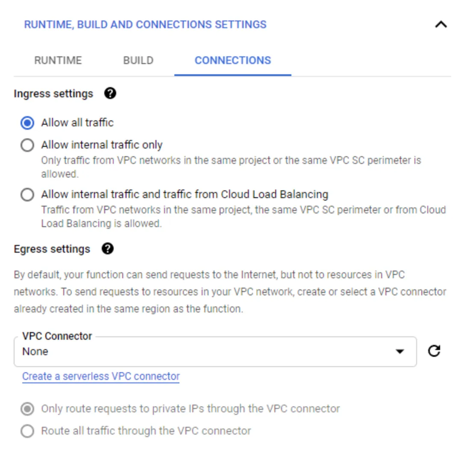Select Allow internal traffic only
The height and width of the screenshot is (455, 476).
pyautogui.click(x=27, y=145)
